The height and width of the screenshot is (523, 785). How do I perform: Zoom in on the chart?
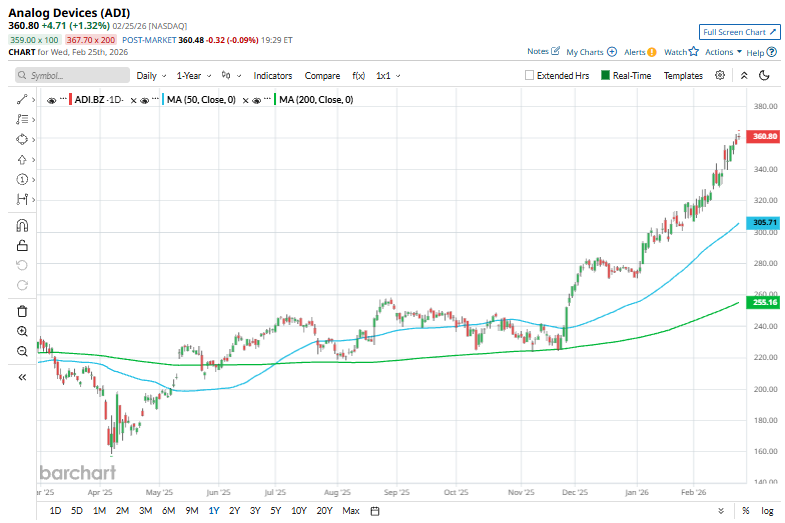(x=22, y=331)
